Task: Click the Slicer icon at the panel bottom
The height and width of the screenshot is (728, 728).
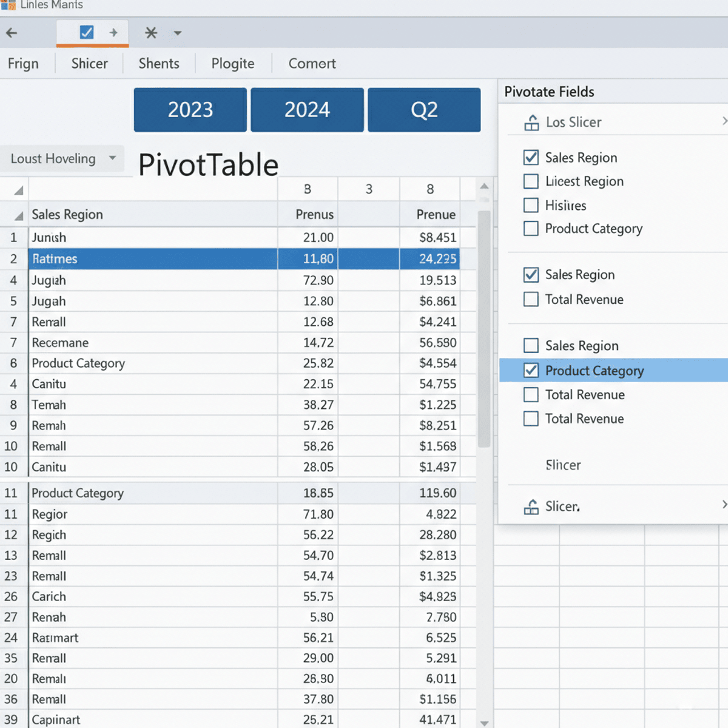Action: pos(531,506)
